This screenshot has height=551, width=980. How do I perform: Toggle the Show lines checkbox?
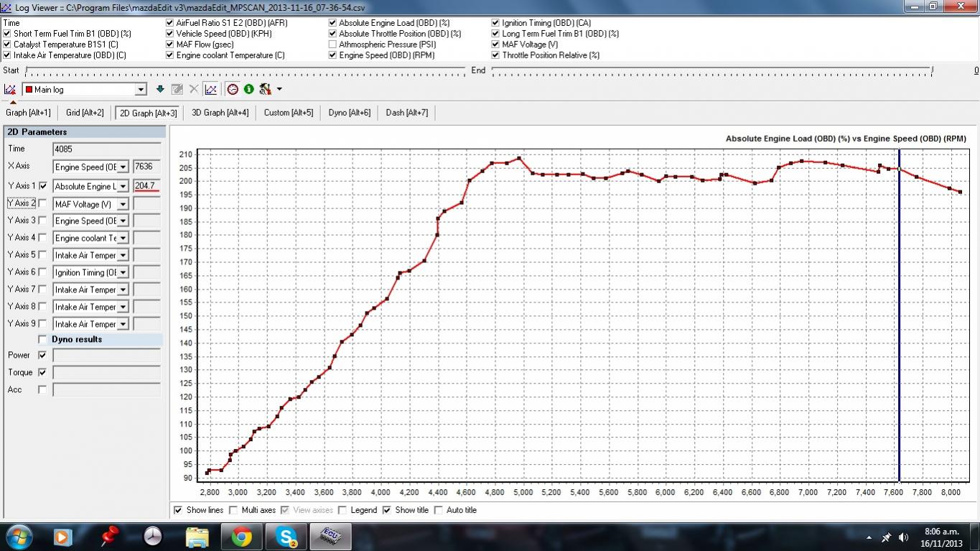coord(178,510)
